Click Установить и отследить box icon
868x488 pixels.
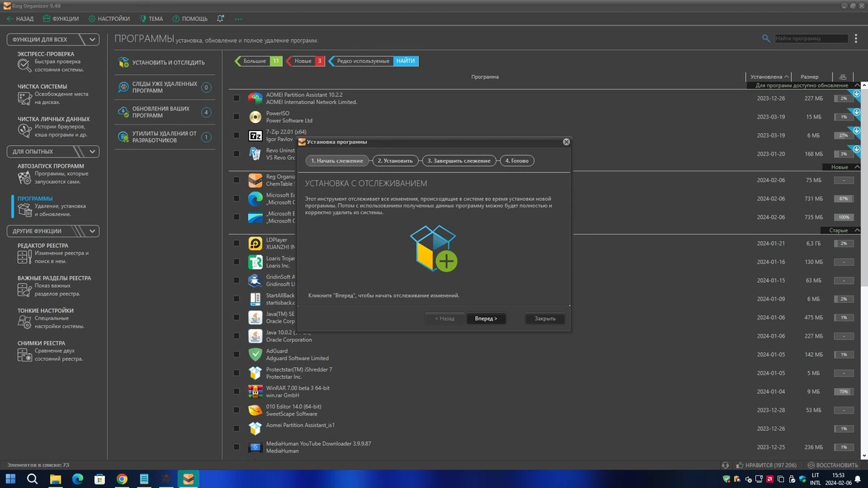point(124,63)
